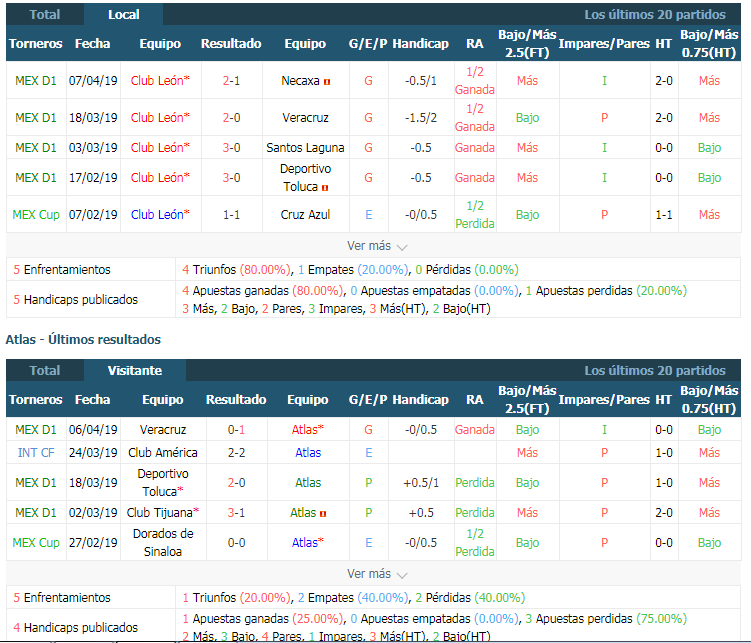751x643 pixels.
Task: Click the +0.5/1 handicap value
Action: (x=421, y=483)
